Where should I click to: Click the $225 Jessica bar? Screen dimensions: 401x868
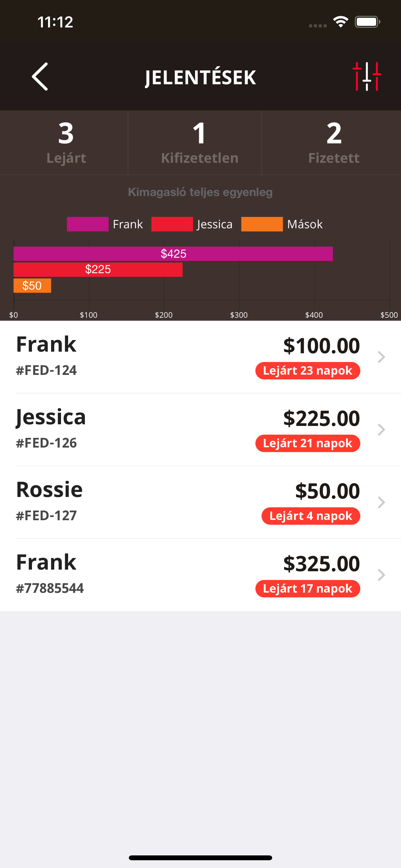pos(98,270)
